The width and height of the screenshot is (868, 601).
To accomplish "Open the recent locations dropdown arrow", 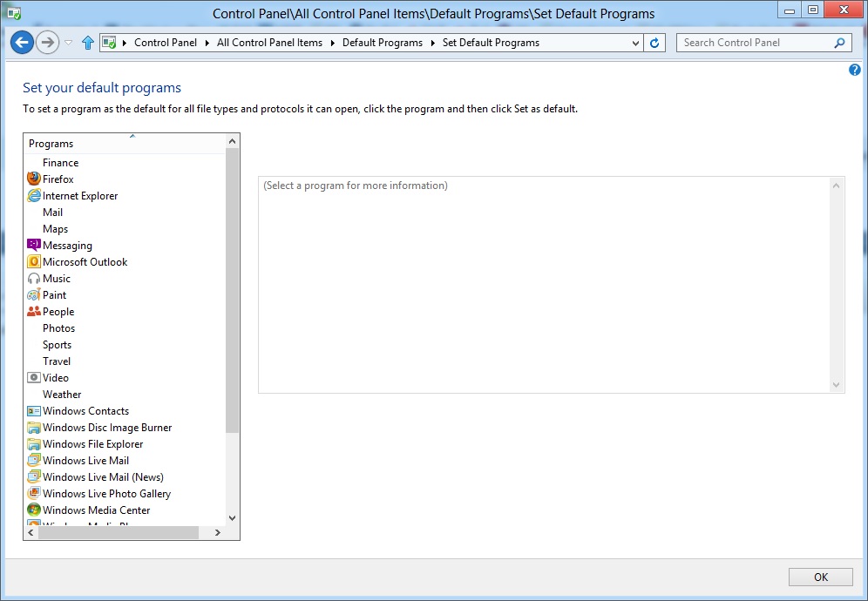I will point(69,43).
